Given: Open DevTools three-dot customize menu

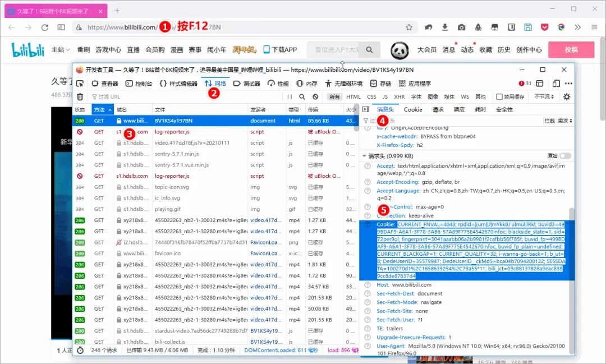Looking at the screenshot, I should 568,84.
